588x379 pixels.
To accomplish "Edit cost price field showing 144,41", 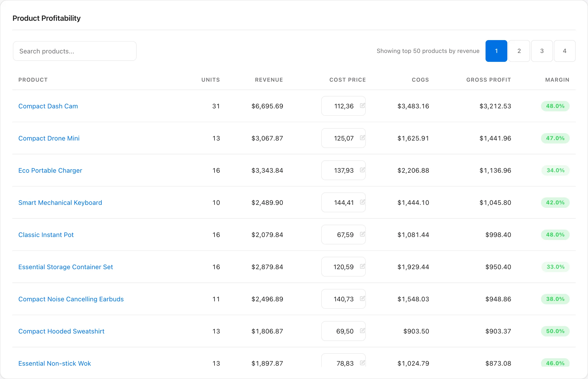I will (x=343, y=202).
